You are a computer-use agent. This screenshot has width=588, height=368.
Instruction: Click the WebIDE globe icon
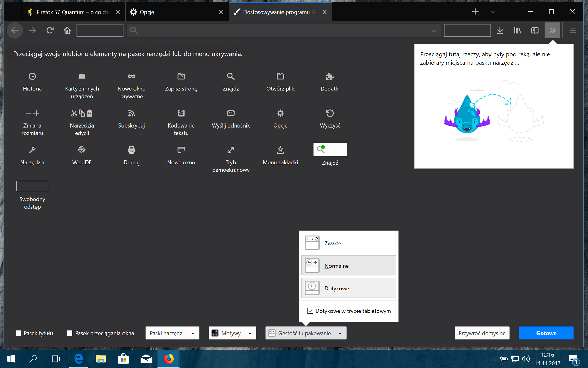point(82,150)
